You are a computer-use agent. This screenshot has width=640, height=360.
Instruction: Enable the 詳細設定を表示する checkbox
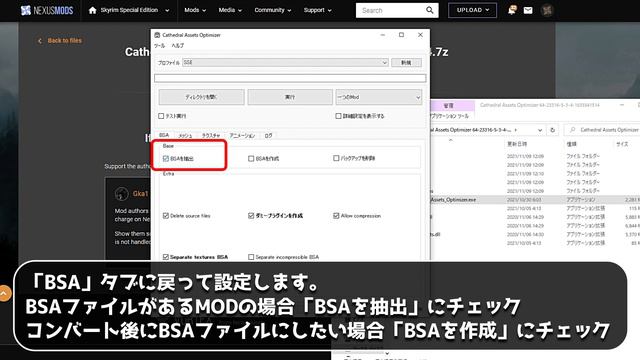point(338,116)
